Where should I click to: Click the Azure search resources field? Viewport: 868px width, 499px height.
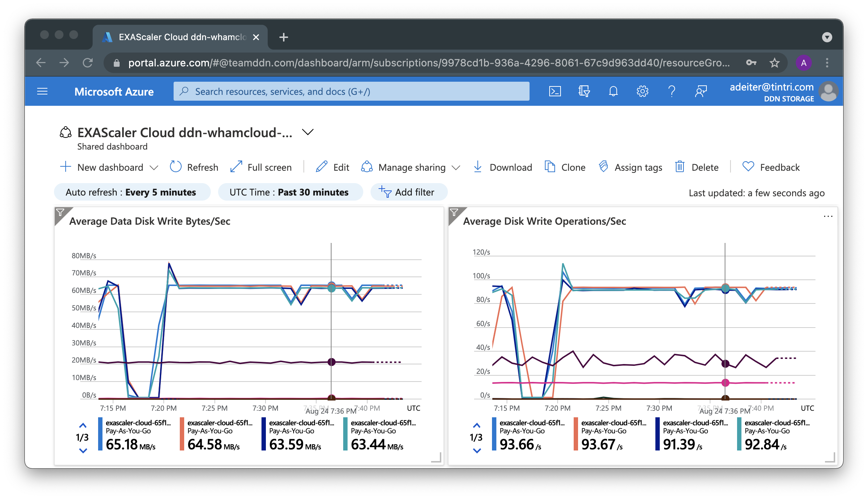pos(351,91)
